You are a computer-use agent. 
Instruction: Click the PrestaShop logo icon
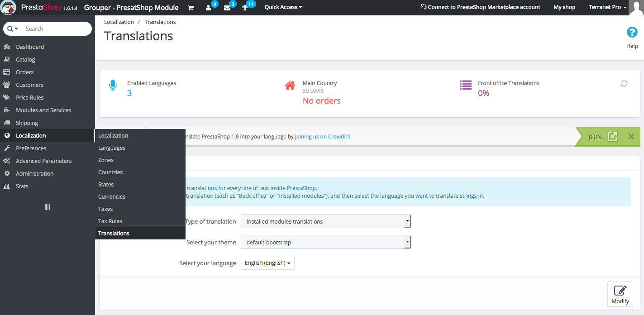click(x=9, y=7)
